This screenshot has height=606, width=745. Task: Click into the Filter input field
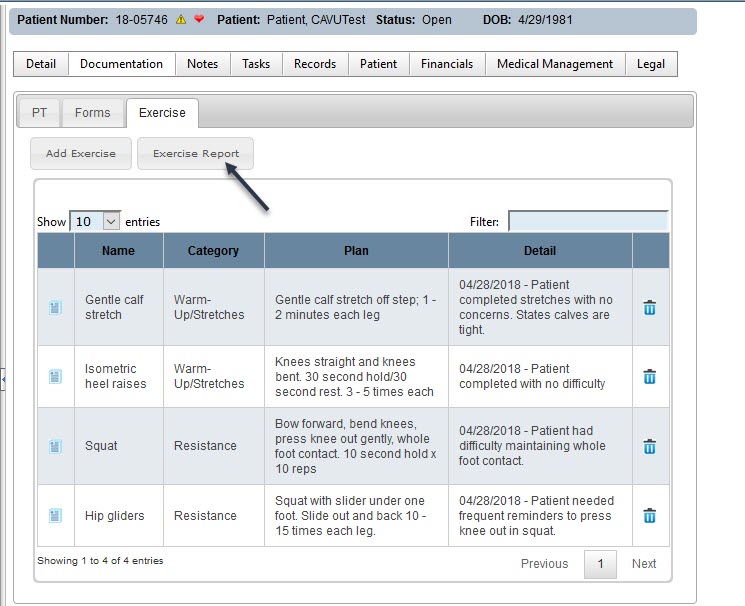point(588,221)
